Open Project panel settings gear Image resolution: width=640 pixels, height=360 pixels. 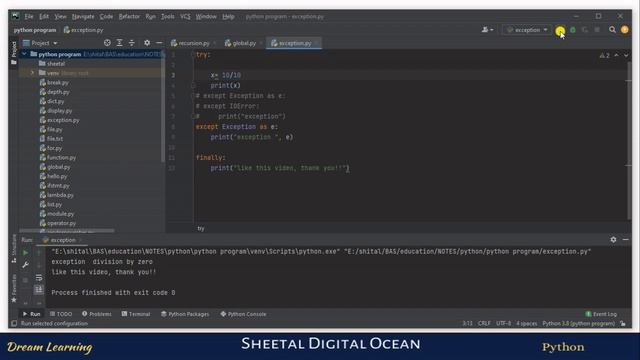(x=147, y=43)
